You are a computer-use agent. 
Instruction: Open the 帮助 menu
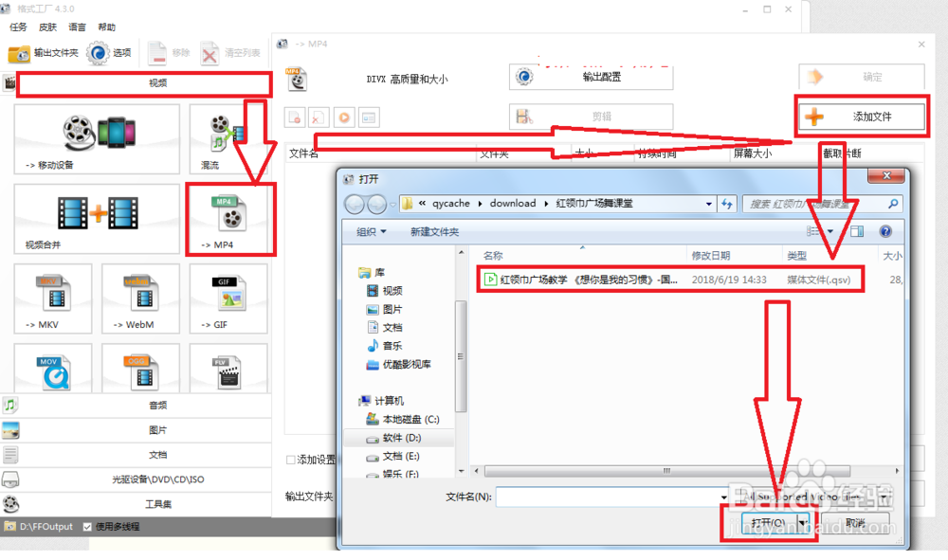pyautogui.click(x=107, y=27)
